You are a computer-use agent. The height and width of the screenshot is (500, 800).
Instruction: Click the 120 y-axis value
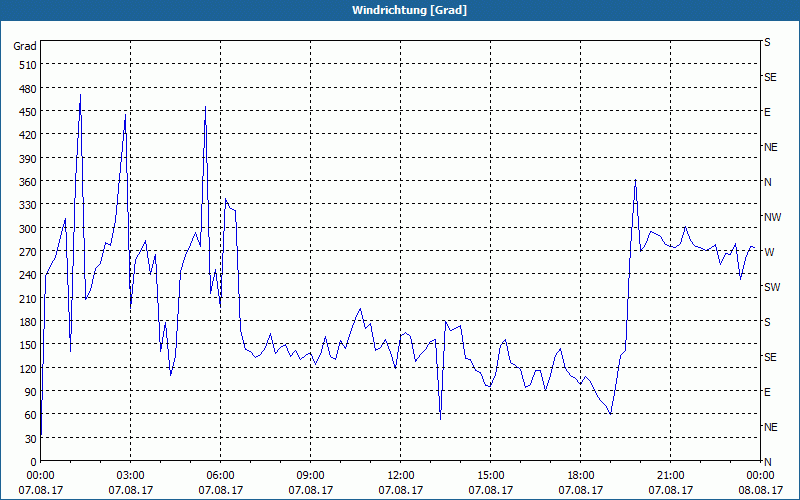point(28,369)
